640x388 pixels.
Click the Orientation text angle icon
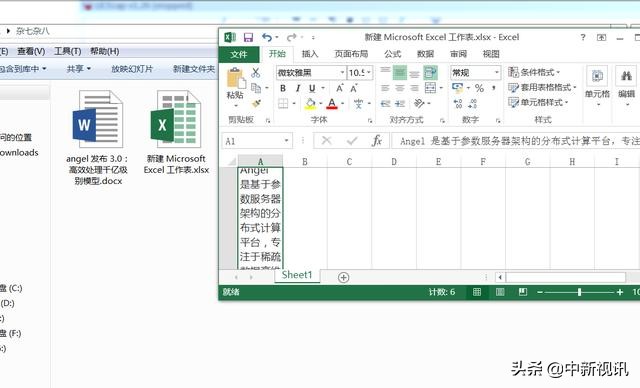coord(419,103)
